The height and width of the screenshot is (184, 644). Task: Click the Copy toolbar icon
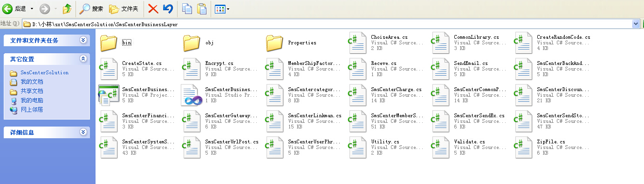pyautogui.click(x=187, y=8)
